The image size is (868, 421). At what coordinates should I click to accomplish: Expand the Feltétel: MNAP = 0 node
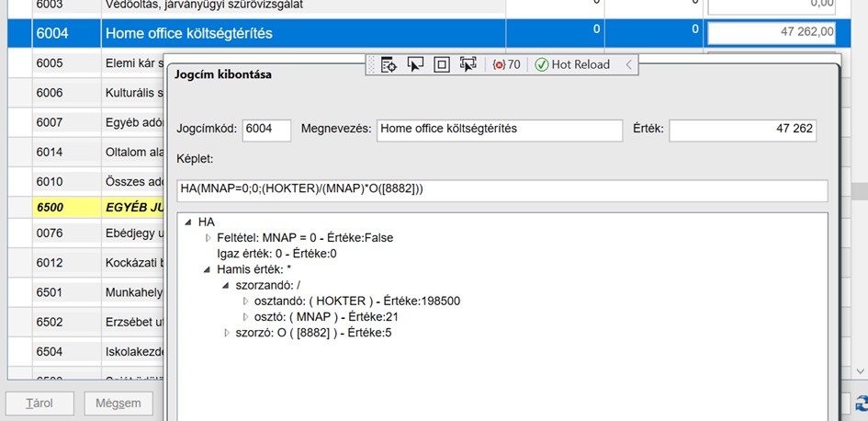coord(209,238)
